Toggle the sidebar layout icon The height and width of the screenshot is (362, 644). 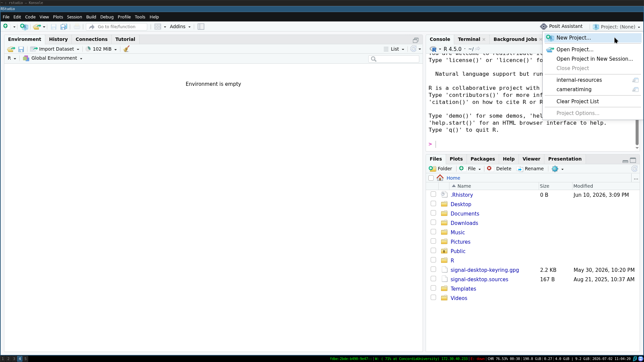[x=201, y=26]
